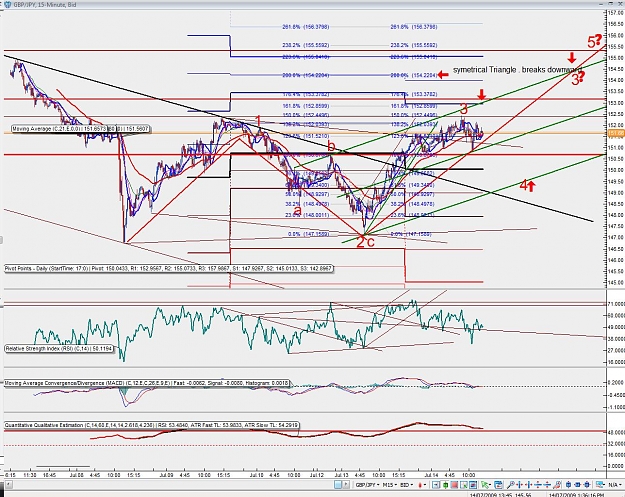This screenshot has height=497, width=625.
Task: Click second horizontal bar spacing icon
Action: coord(529,485)
